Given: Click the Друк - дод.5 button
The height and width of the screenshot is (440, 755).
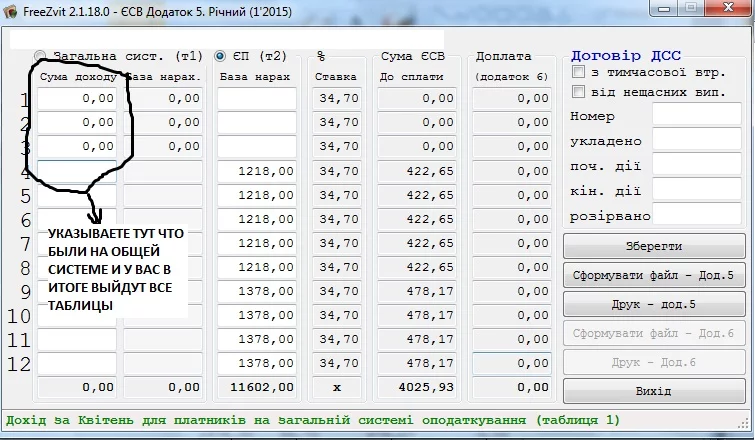Looking at the screenshot, I should [654, 304].
